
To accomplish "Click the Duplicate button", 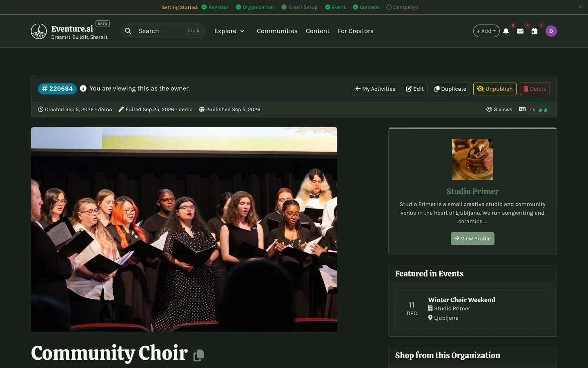I will click(450, 89).
